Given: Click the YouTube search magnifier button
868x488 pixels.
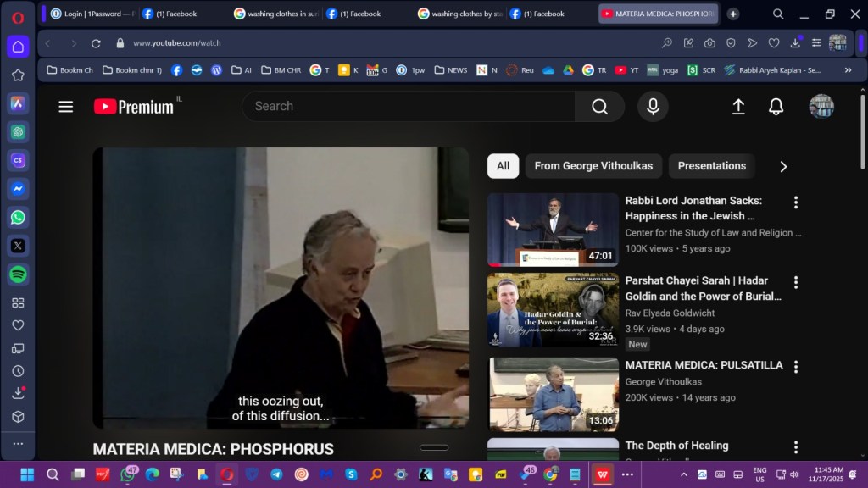Looking at the screenshot, I should (599, 107).
